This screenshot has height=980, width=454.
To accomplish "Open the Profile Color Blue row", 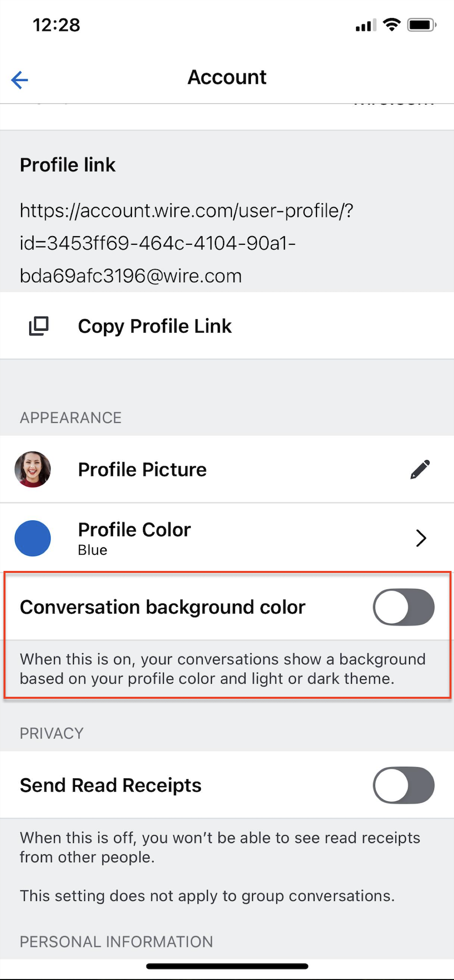I will [227, 538].
